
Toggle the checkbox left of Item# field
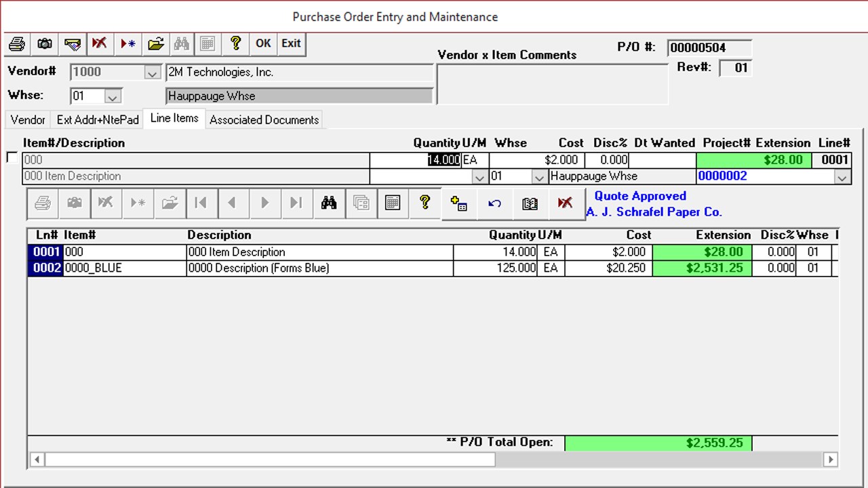coord(12,158)
